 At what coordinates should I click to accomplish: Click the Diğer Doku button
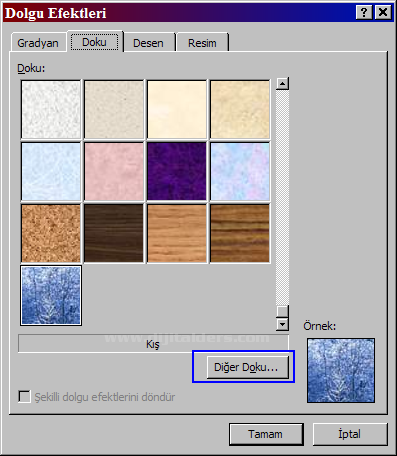click(247, 367)
